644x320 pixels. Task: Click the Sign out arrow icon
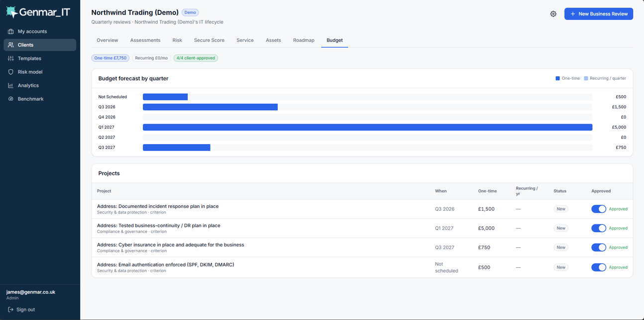10,310
